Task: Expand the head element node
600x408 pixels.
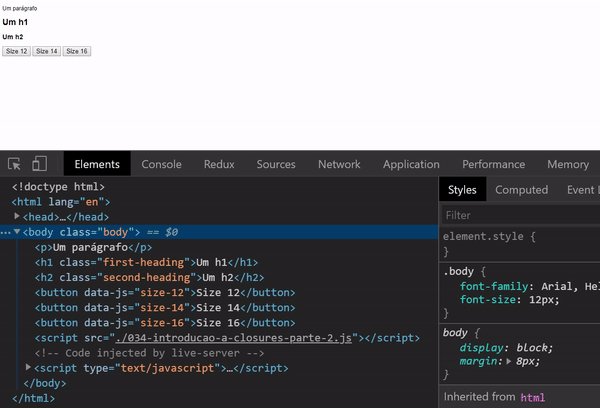Action: pos(17,216)
